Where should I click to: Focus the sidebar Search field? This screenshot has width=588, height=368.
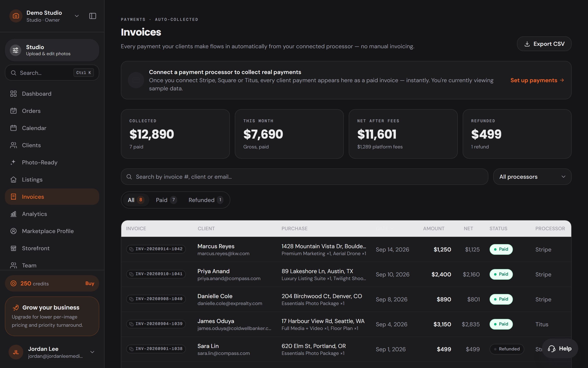click(x=52, y=73)
